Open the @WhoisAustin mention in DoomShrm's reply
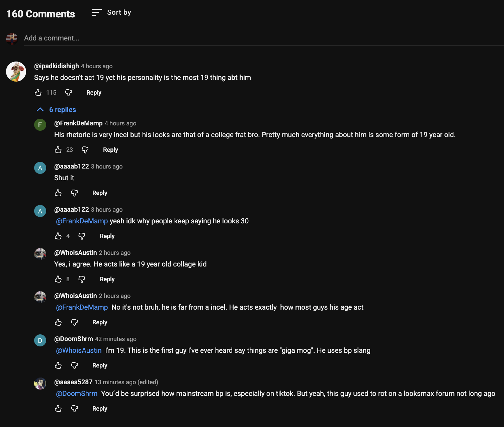Viewport: 504px width, 427px height. [x=79, y=350]
